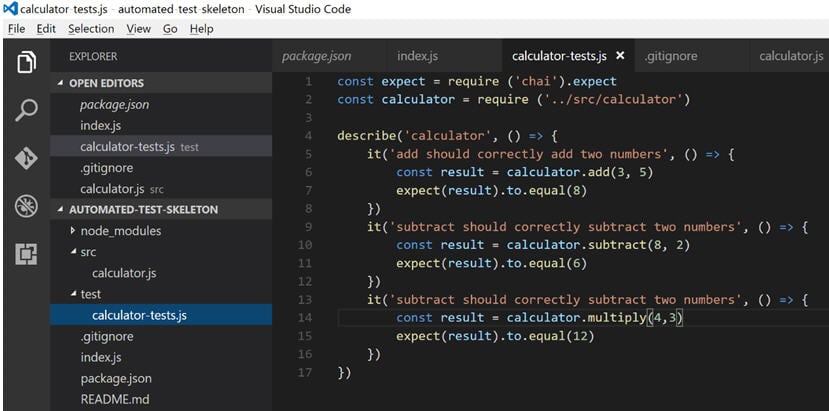Switch to the .gitignore editor tab
The image size is (829, 411).
(x=670, y=56)
